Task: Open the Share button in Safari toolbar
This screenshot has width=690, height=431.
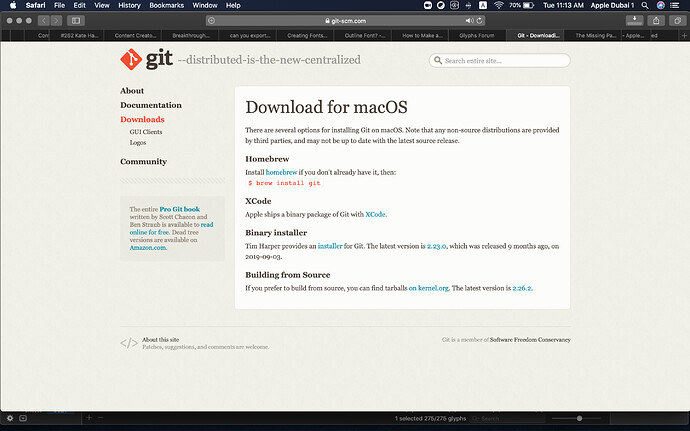Action: 656,20
